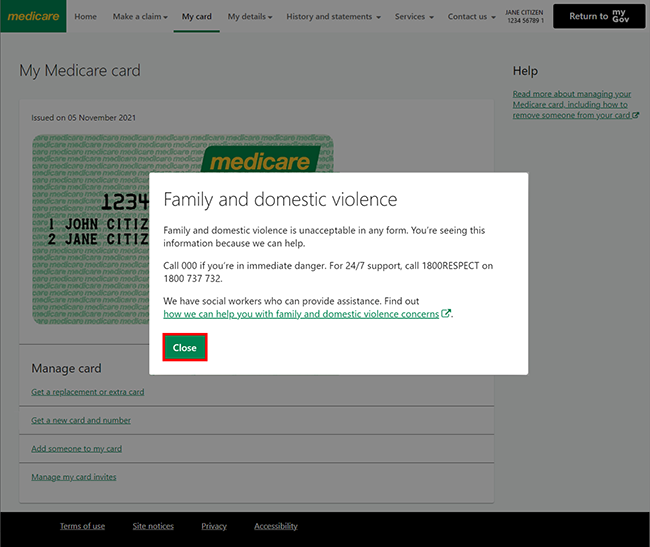Click JANE CITIZEN account name

[x=524, y=12]
